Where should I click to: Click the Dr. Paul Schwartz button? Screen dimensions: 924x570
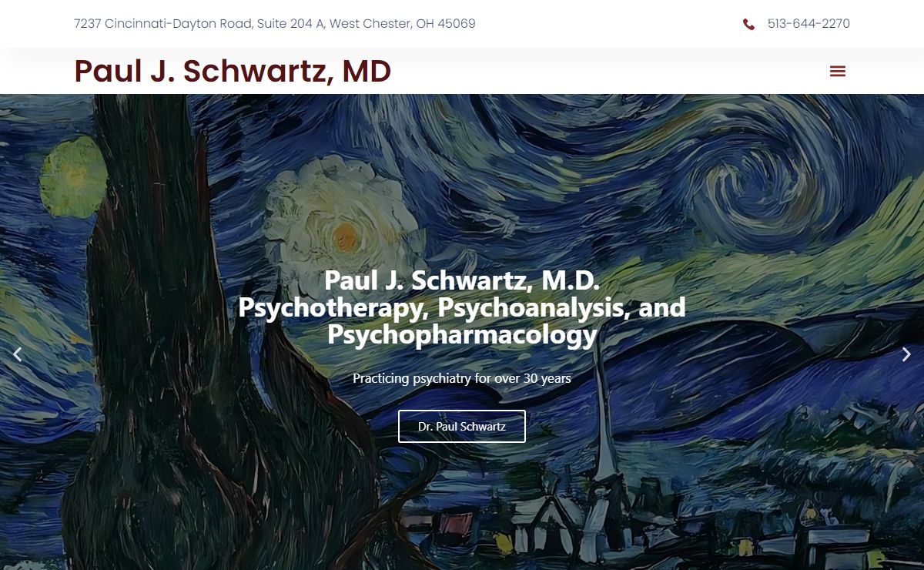pyautogui.click(x=462, y=426)
